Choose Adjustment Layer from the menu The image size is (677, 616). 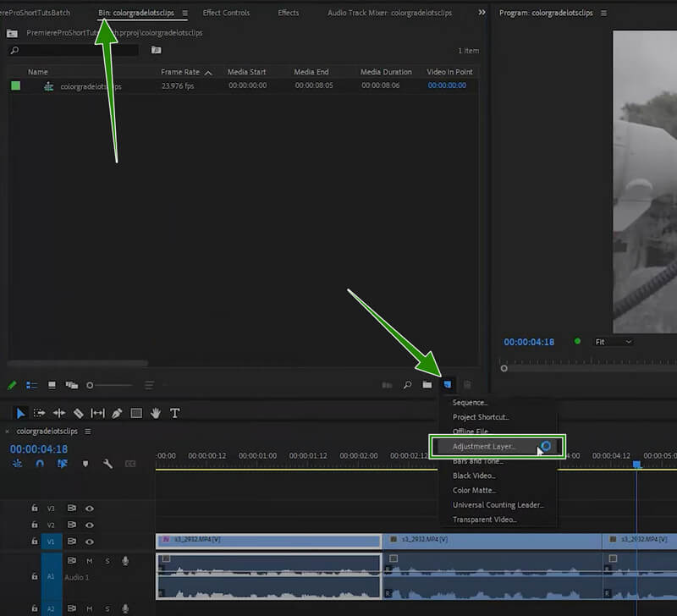(x=483, y=446)
